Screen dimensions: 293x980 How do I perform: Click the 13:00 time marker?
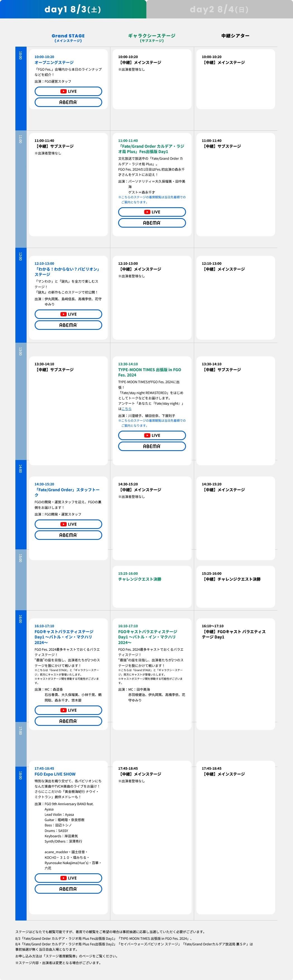(21, 352)
